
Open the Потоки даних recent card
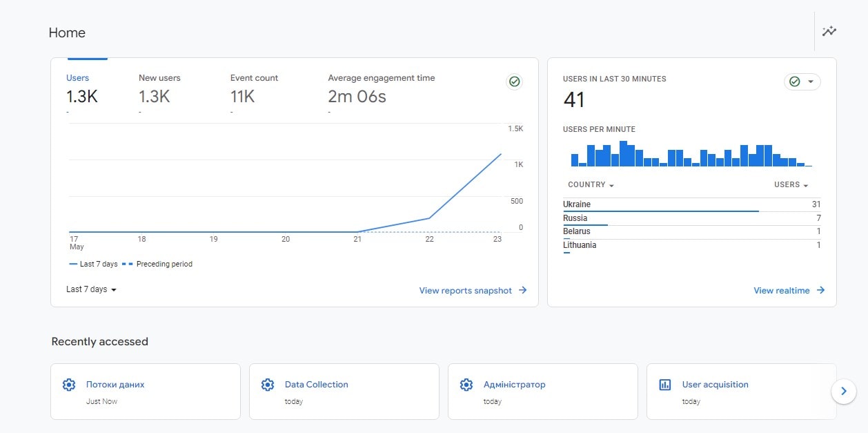pos(146,392)
